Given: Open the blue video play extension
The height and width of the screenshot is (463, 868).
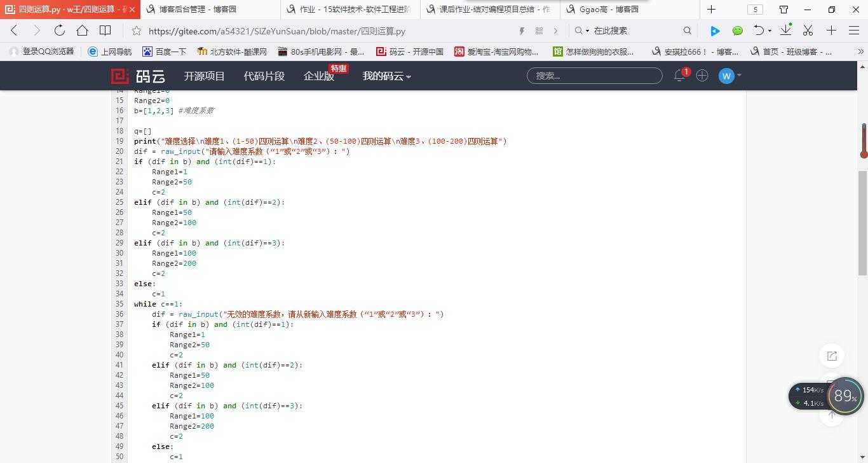Looking at the screenshot, I should (715, 31).
